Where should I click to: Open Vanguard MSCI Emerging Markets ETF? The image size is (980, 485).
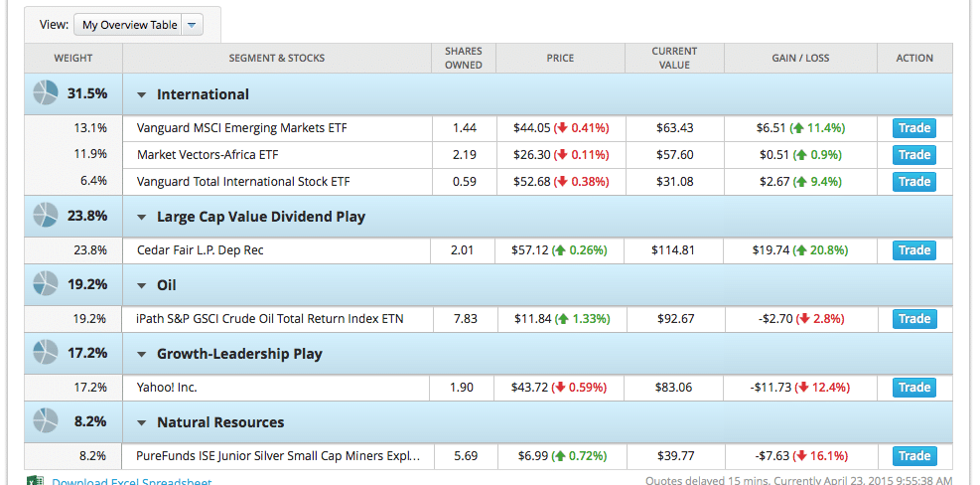pos(242,128)
